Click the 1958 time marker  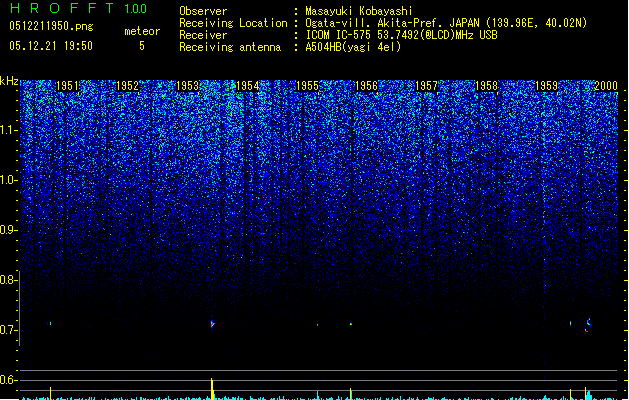click(x=486, y=86)
